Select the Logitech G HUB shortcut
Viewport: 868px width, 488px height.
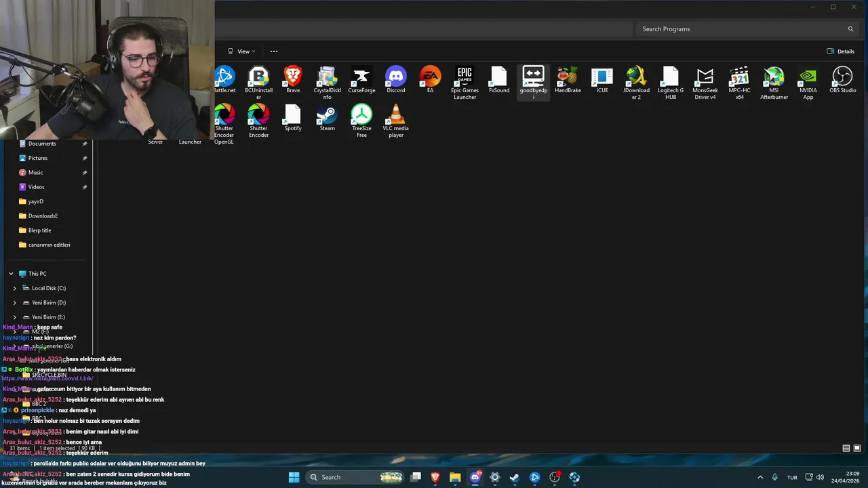pos(671,83)
